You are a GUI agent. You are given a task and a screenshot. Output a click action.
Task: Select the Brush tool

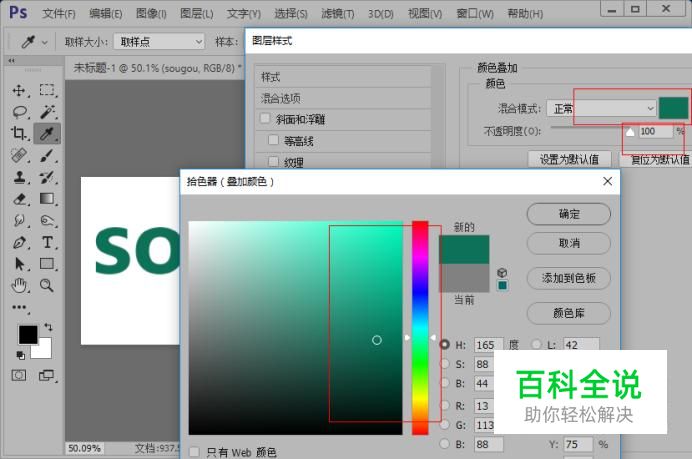(x=47, y=155)
